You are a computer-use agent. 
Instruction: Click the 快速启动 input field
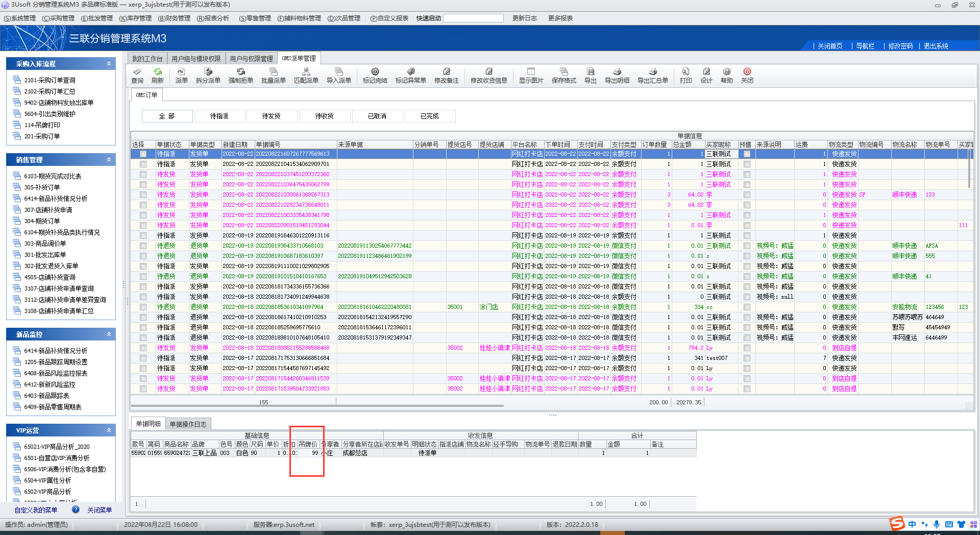[473, 18]
